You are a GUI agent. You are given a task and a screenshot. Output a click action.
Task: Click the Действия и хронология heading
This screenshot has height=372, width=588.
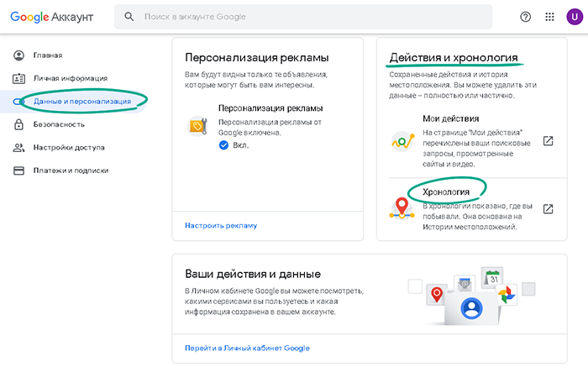[x=454, y=57]
